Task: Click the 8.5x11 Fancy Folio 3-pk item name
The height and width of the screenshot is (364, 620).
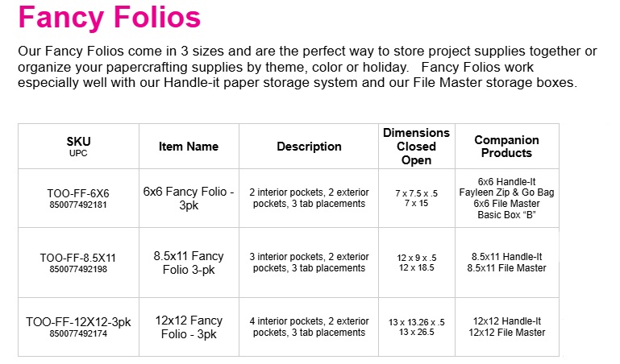Action: [x=189, y=262]
